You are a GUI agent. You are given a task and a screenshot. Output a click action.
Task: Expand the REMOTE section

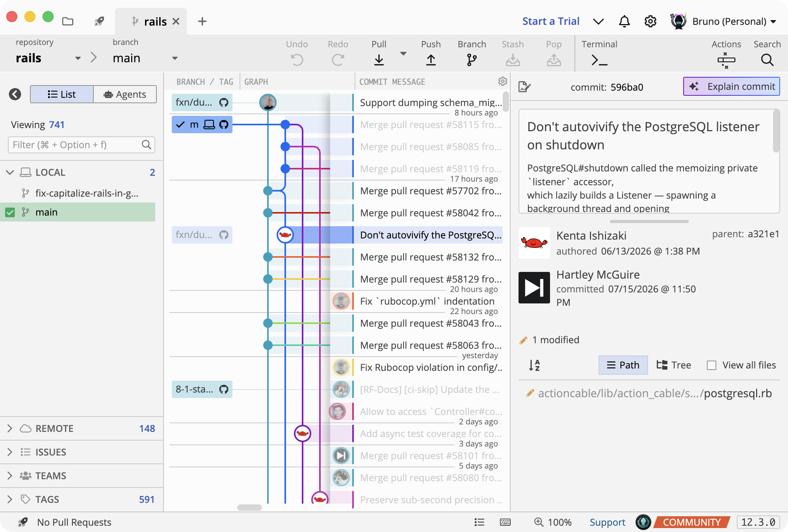[10, 428]
